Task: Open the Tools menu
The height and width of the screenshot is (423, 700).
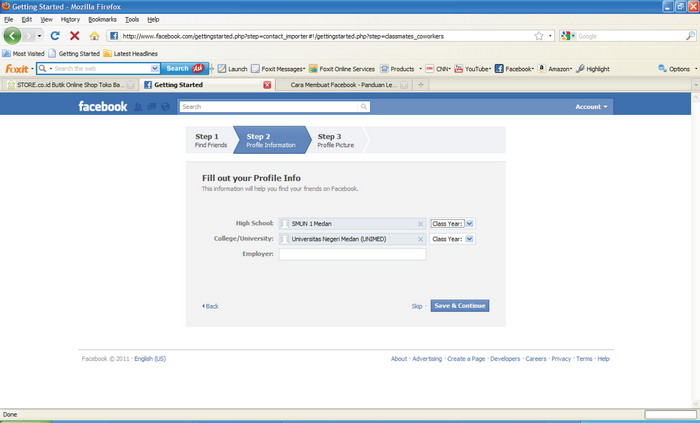Action: pyautogui.click(x=132, y=20)
